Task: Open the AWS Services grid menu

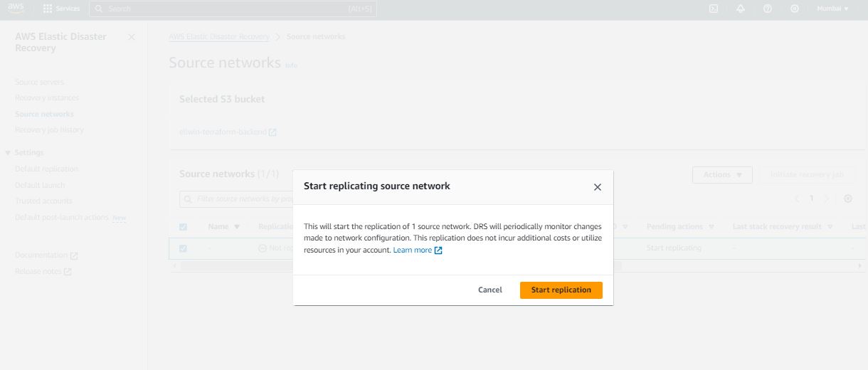Action: coord(61,9)
